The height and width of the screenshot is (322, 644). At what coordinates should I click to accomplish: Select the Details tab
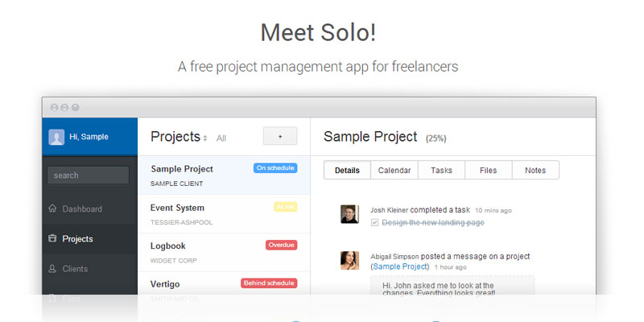(x=347, y=171)
